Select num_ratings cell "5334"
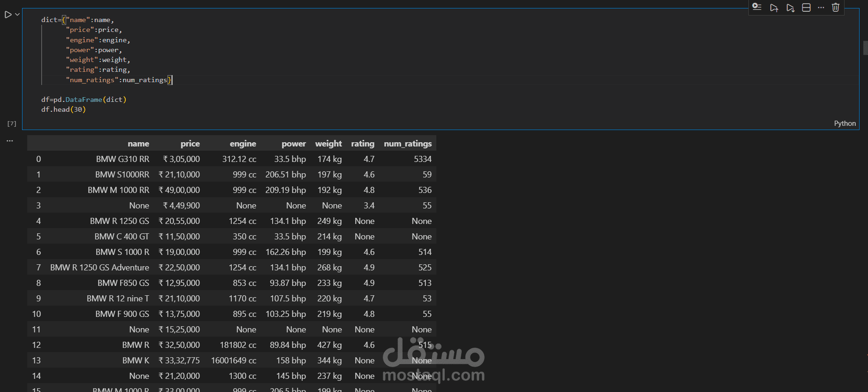The image size is (868, 392). click(422, 159)
